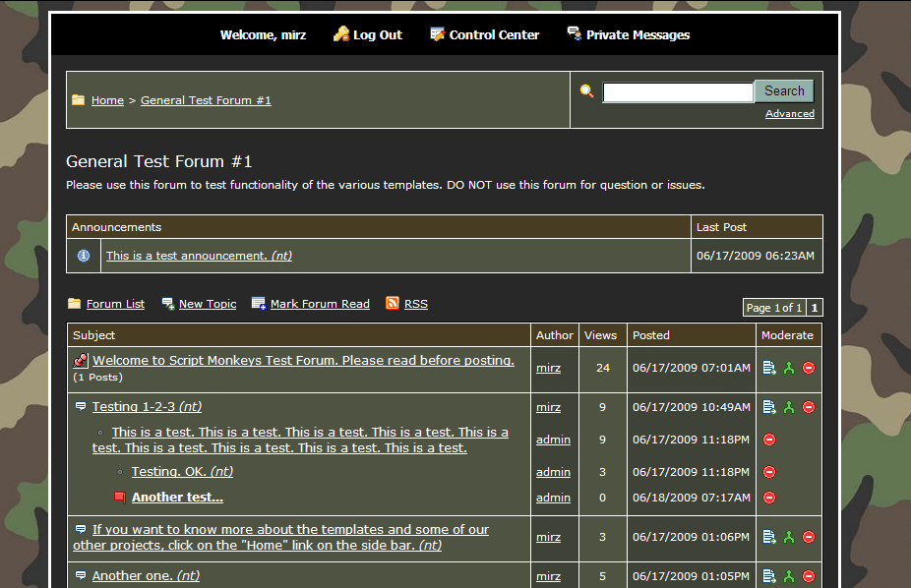Click the green merge icon in the Welcome row

789,368
